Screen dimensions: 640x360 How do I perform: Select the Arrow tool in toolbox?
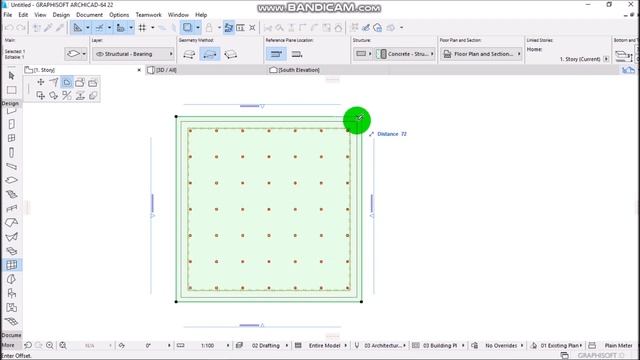[x=11, y=76]
